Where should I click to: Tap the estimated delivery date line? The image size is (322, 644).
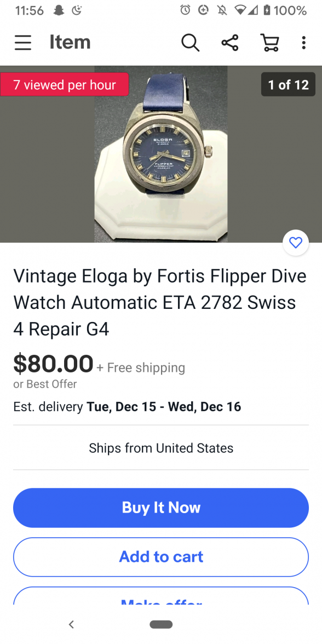127,406
